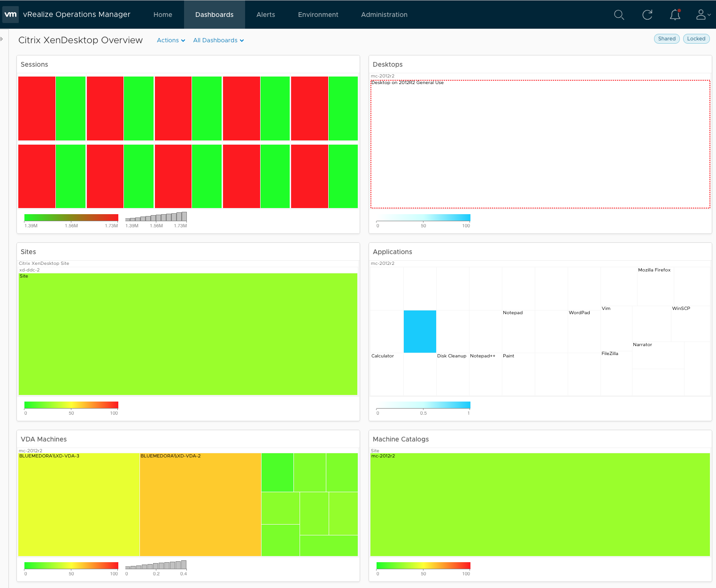Click the Paint application cell
The height and width of the screenshot is (588, 716).
[518, 374]
